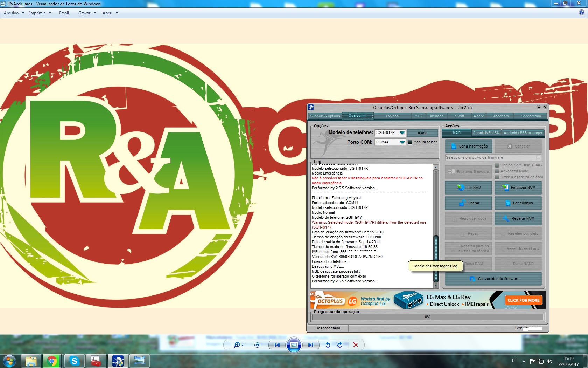Open Photo Viewer help icon
Viewport: 588px width, 368px height.
581,13
